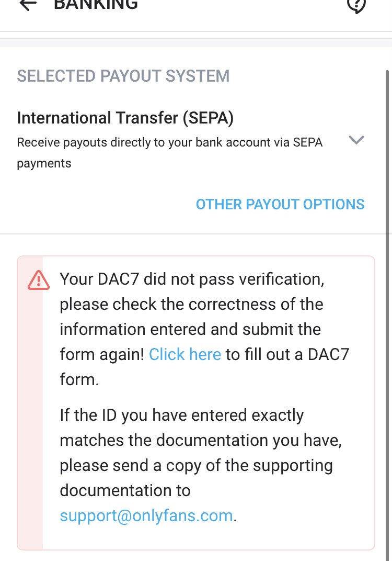The image size is (392, 561).
Task: Follow the 'Click here' DAC7 form link
Action: (185, 354)
